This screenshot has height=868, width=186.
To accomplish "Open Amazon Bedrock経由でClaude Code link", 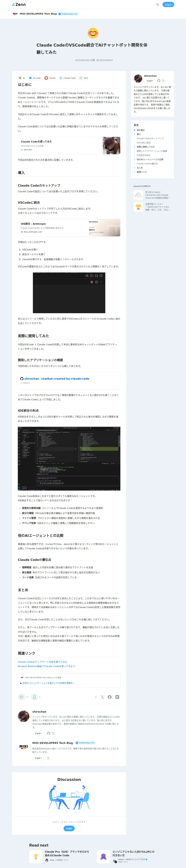I will point(47,666).
